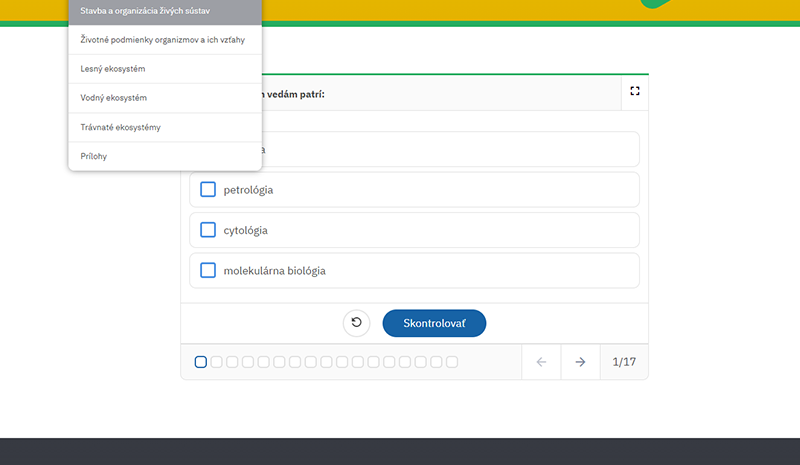Select Lesný ekosystém from the menu
800x465 pixels.
tap(165, 69)
